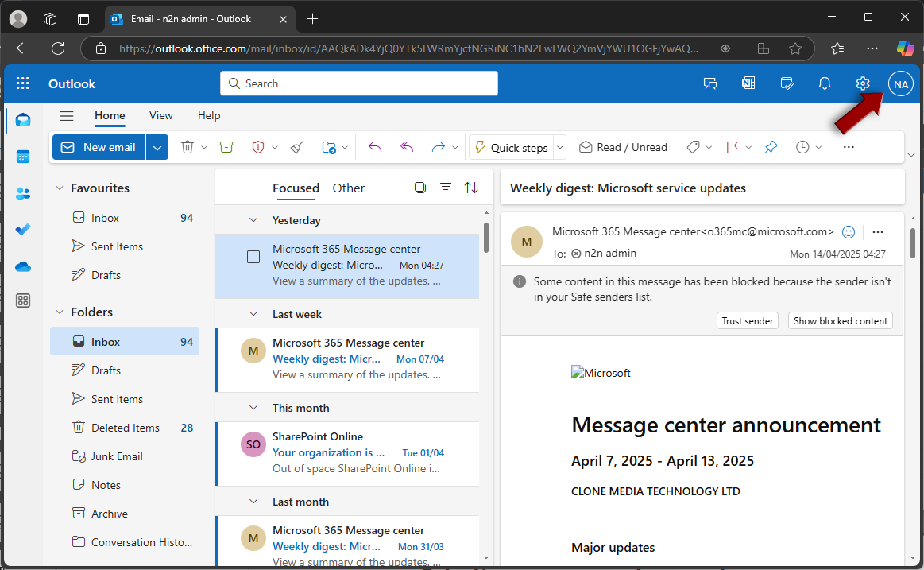
Task: Open the New email dropdown arrow
Action: 157,147
